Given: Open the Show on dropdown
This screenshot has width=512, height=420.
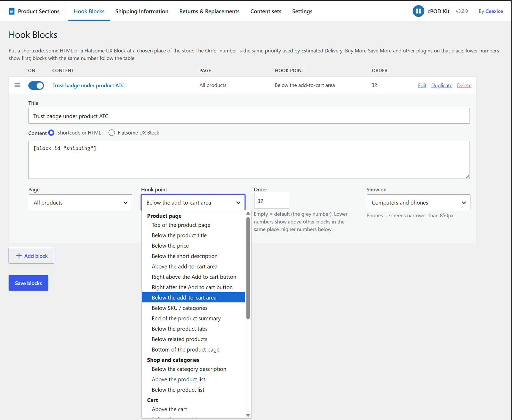Looking at the screenshot, I should (x=418, y=202).
